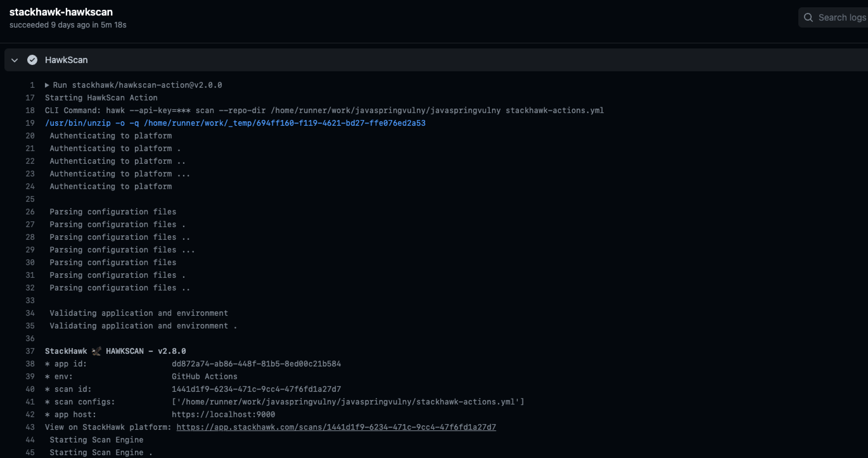Open the StackHawk platform scan link

pos(335,427)
